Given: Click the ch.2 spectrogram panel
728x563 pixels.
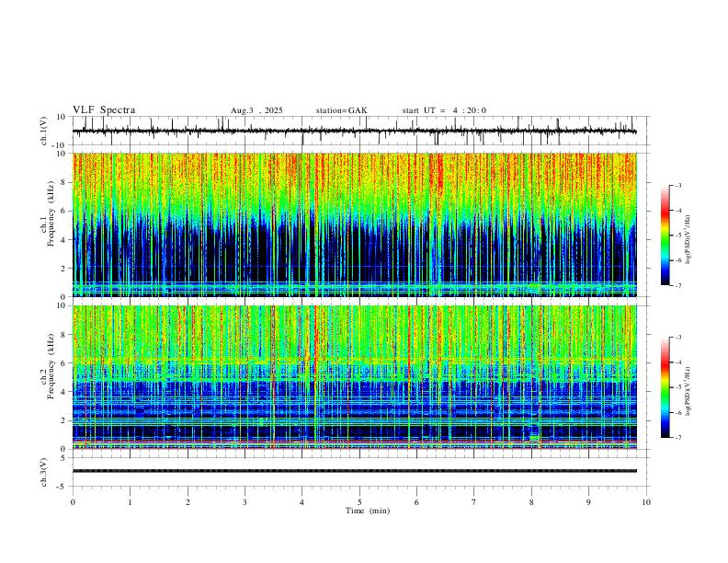Looking at the screenshot, I should click(x=355, y=377).
